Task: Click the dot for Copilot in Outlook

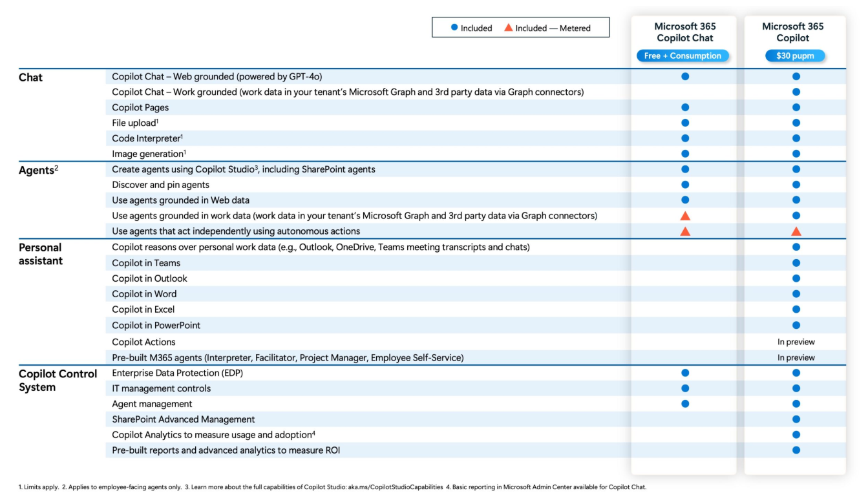Action: (796, 278)
